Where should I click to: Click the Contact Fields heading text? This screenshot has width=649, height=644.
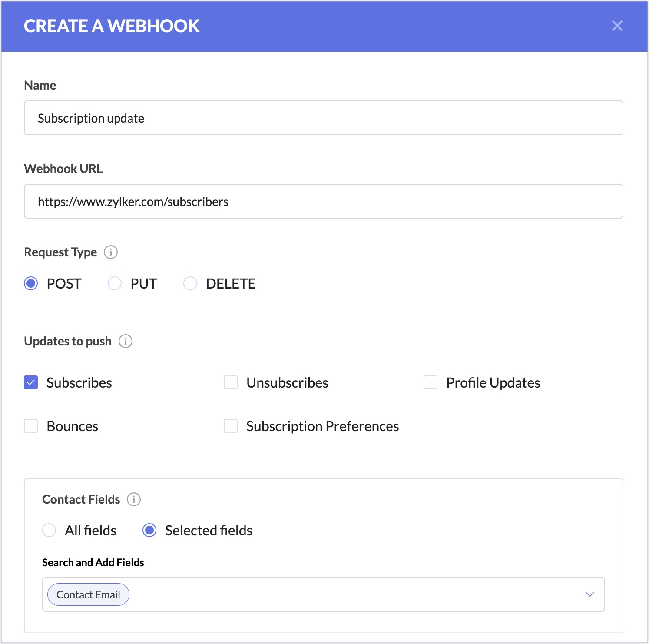pos(81,499)
